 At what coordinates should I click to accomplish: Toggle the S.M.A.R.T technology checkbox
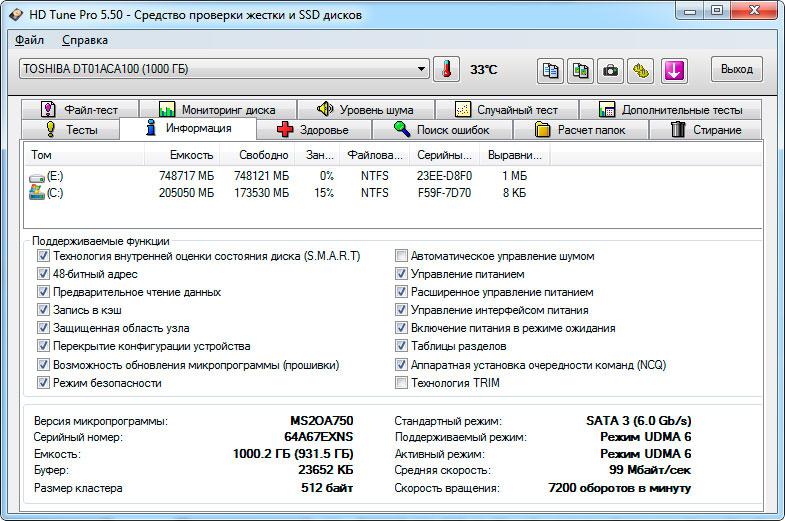click(43, 256)
